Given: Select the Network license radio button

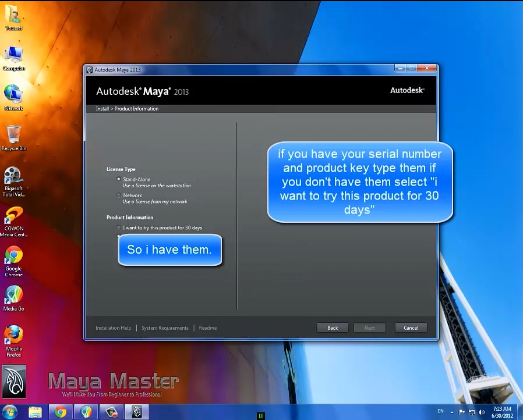Looking at the screenshot, I should click(118, 195).
